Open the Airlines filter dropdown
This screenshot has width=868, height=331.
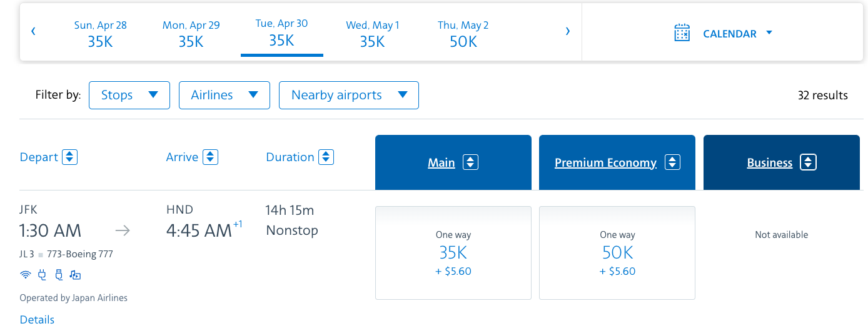(x=225, y=95)
